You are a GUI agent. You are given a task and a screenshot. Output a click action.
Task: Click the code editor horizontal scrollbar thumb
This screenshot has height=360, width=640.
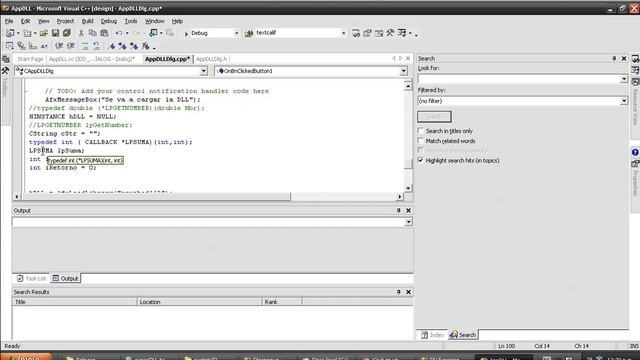pyautogui.click(x=156, y=197)
